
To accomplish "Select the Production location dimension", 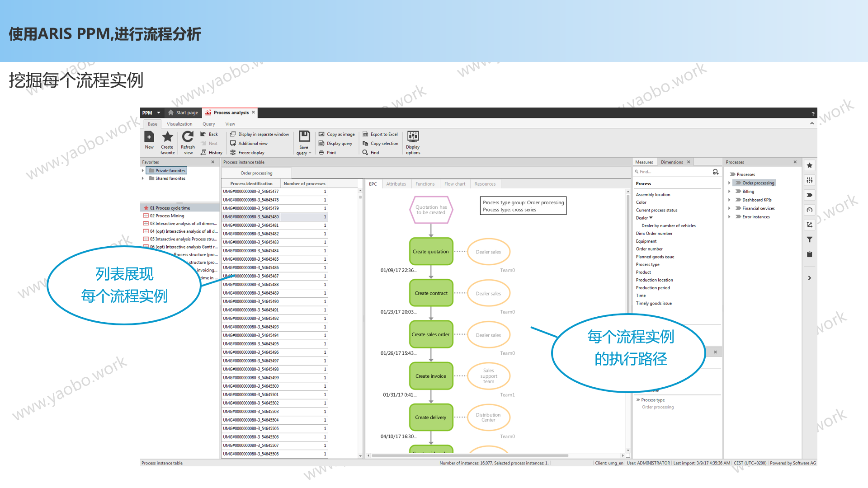I will [655, 280].
